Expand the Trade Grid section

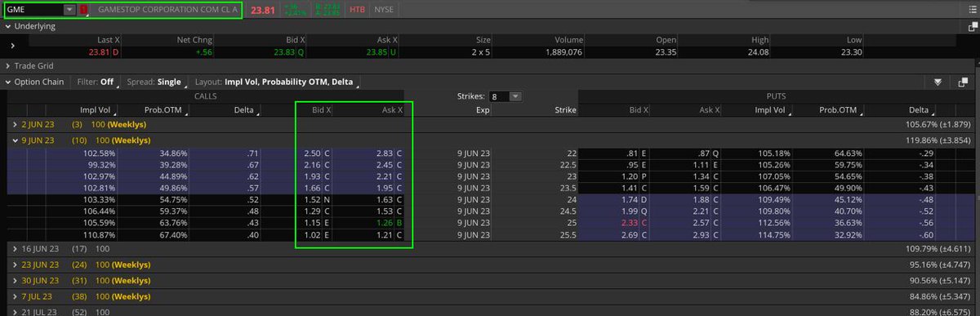pyautogui.click(x=7, y=66)
